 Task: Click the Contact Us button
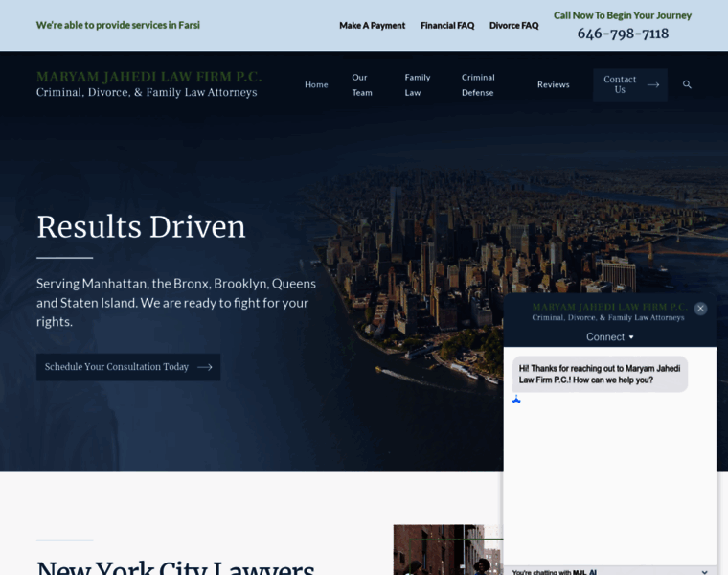(x=630, y=84)
